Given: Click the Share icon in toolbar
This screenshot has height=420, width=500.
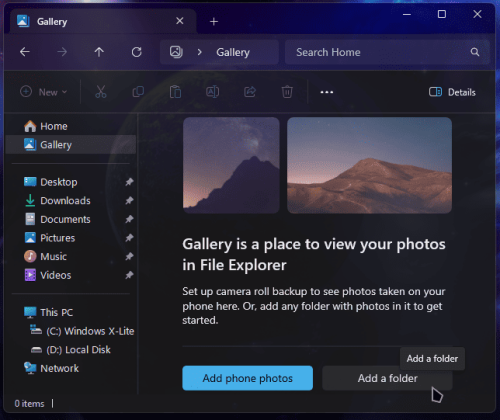Looking at the screenshot, I should 250,92.
